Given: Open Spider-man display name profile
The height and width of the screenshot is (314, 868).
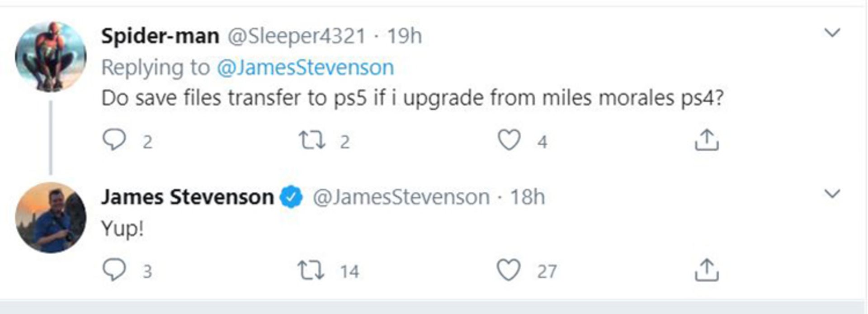Looking at the screenshot, I should pyautogui.click(x=160, y=36).
